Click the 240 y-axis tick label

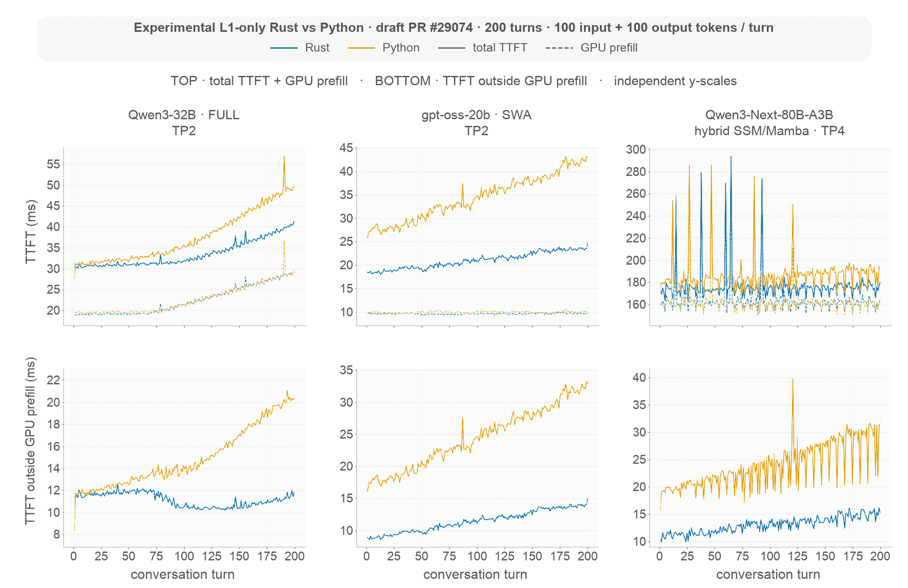(636, 216)
